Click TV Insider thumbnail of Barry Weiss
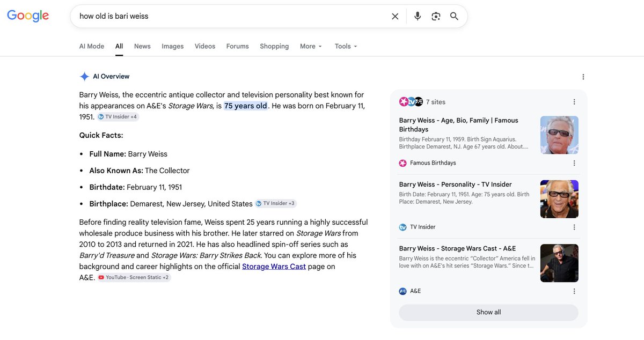 (559, 199)
